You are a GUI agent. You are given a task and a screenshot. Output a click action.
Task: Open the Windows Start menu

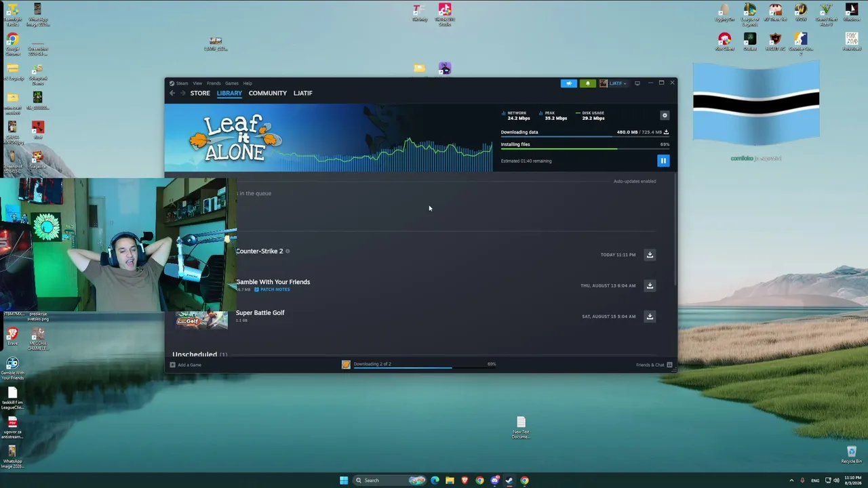click(x=344, y=481)
